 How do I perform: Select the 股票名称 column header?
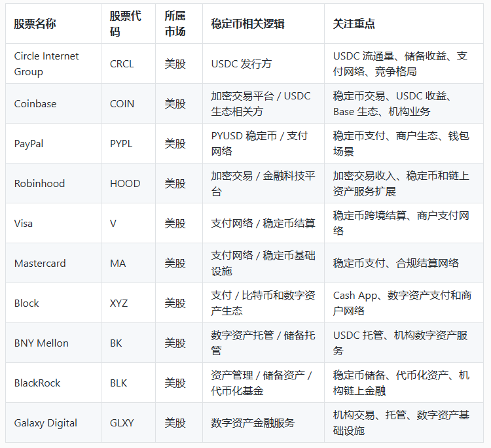click(53, 24)
